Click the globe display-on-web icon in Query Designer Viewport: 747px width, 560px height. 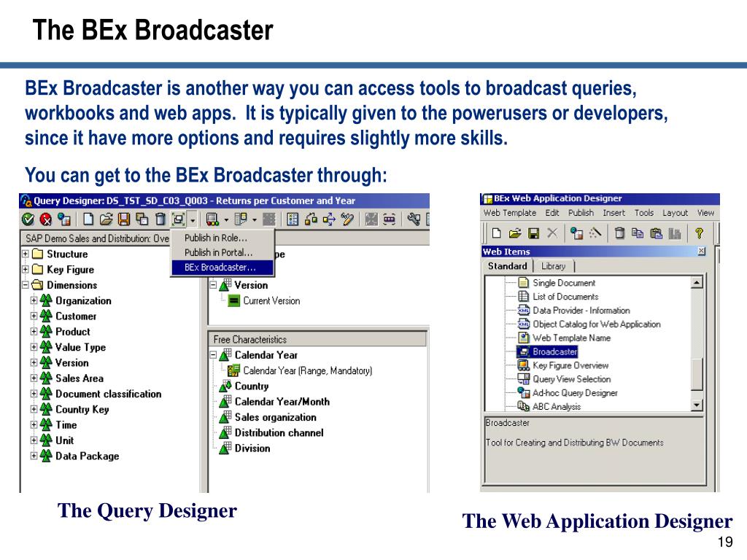pyautogui.click(x=64, y=219)
